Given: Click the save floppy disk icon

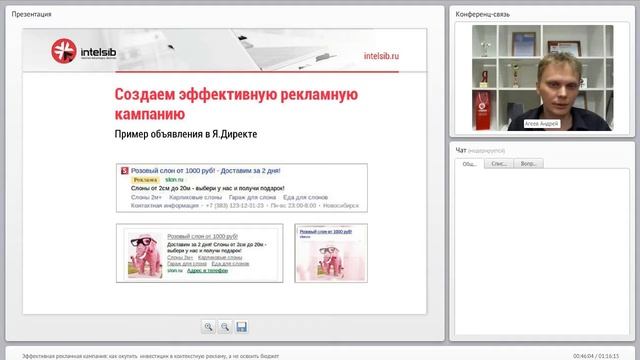Looking at the screenshot, I should tap(241, 327).
